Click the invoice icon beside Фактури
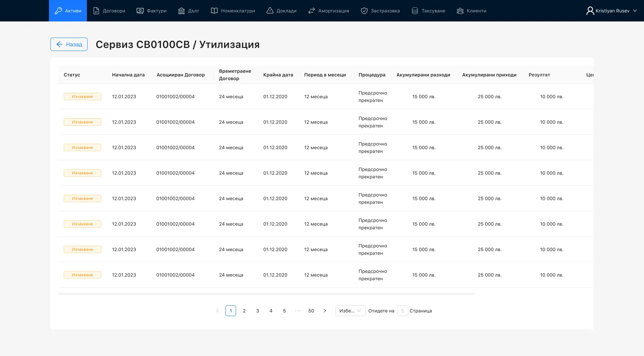 140,11
